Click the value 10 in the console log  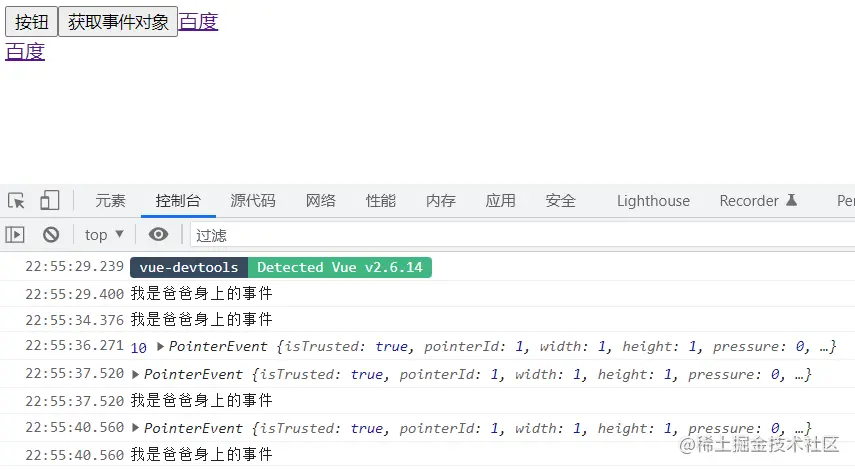[139, 348]
